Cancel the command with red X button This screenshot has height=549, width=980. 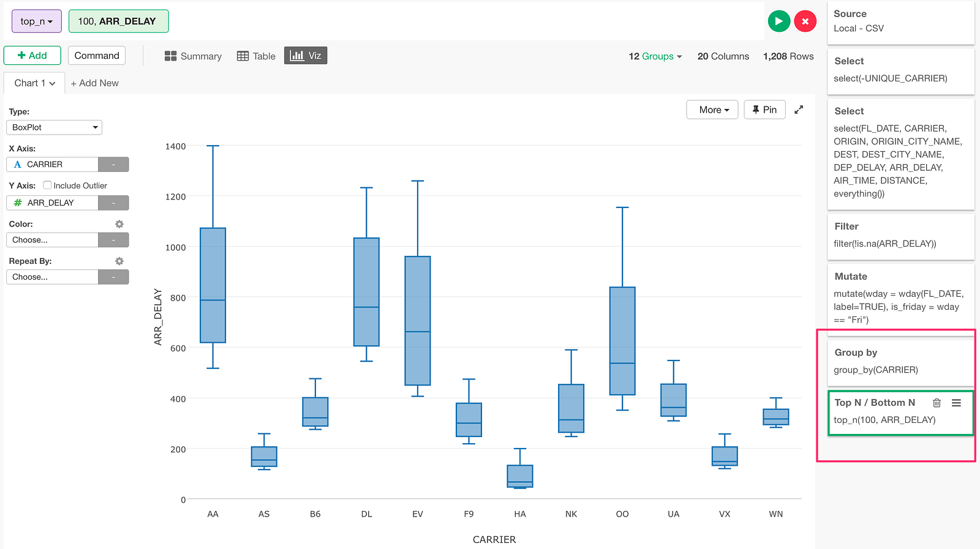coord(805,21)
